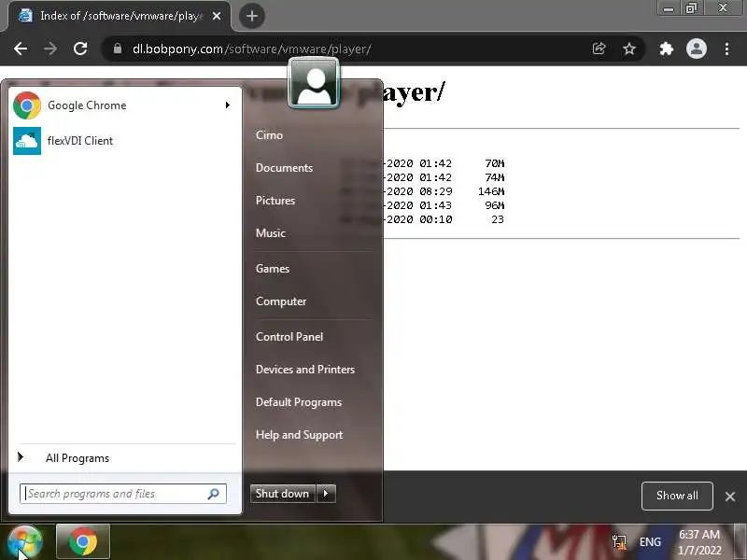Open the Cirno user folder

point(269,135)
